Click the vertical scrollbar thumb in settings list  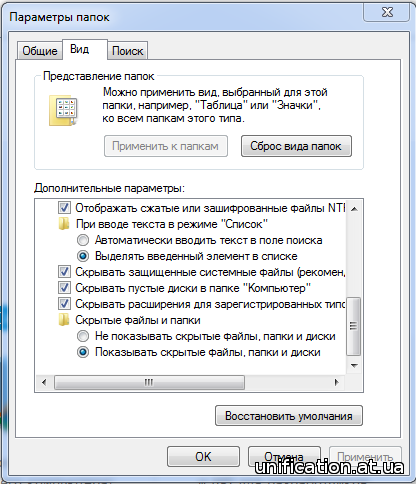(x=354, y=326)
